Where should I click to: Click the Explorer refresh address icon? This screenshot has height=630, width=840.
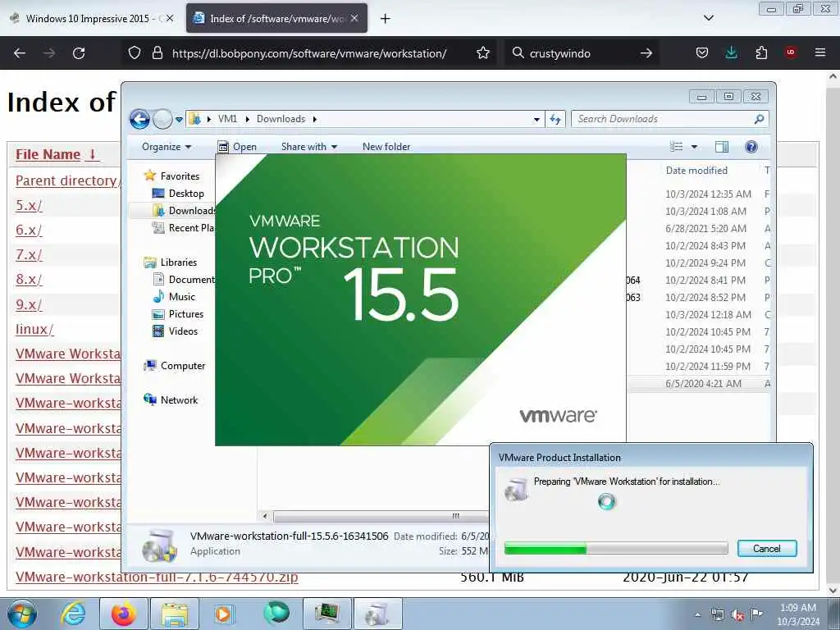pos(555,119)
